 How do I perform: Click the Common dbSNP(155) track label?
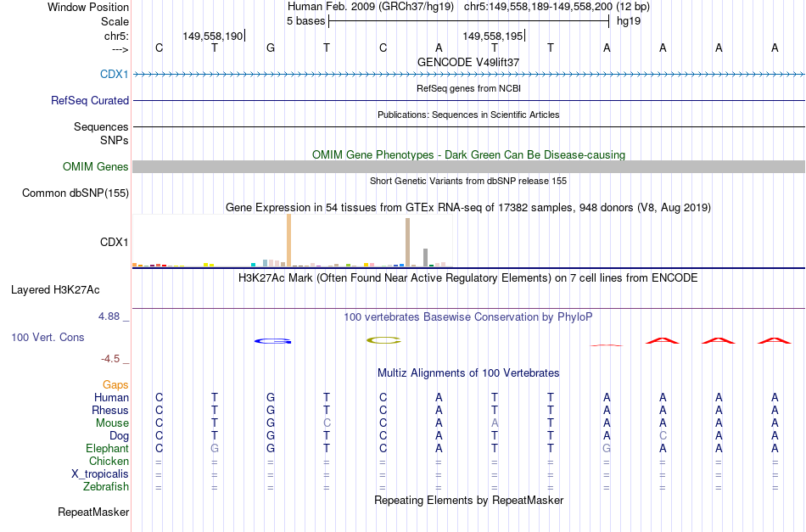76,193
